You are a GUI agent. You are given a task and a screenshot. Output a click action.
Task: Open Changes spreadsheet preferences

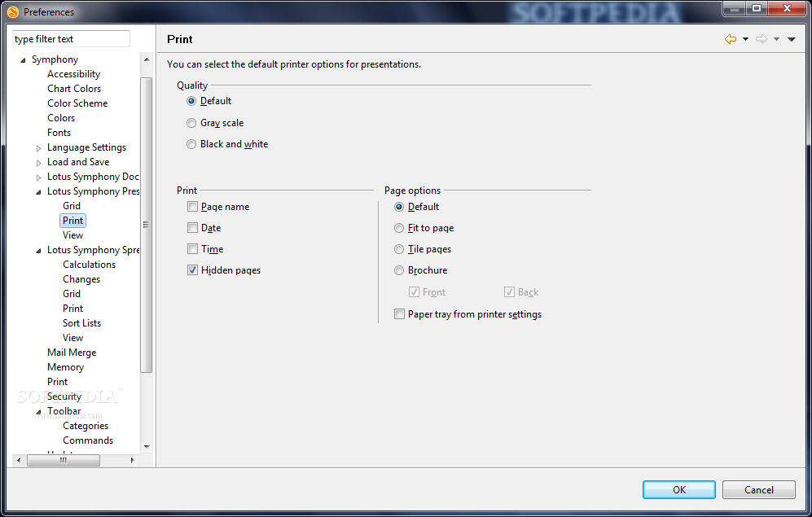(81, 279)
